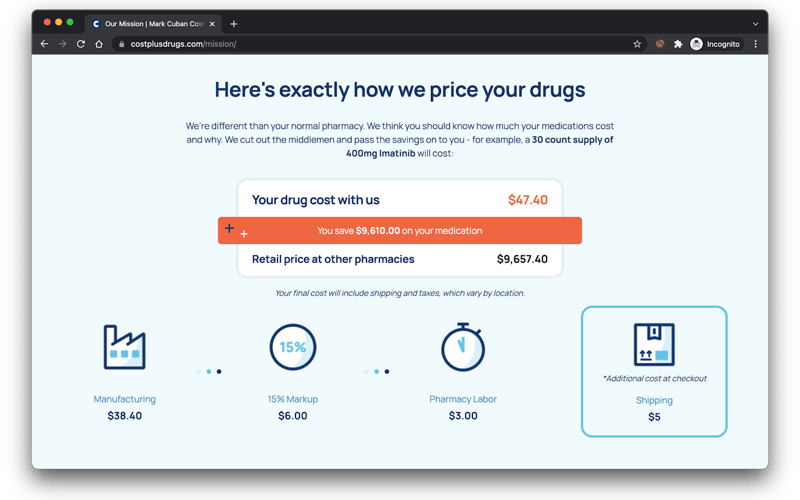Click the final cost shipping and taxes note
The width and height of the screenshot is (800, 500).
pyautogui.click(x=399, y=293)
